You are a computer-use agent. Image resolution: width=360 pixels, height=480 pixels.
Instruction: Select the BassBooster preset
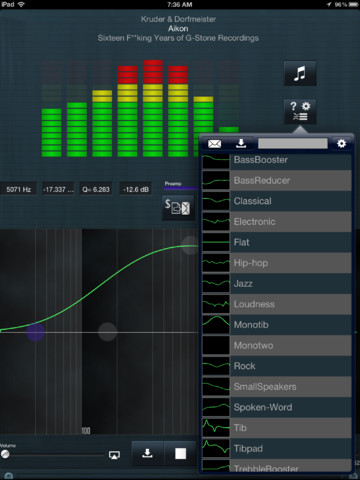tap(277, 160)
